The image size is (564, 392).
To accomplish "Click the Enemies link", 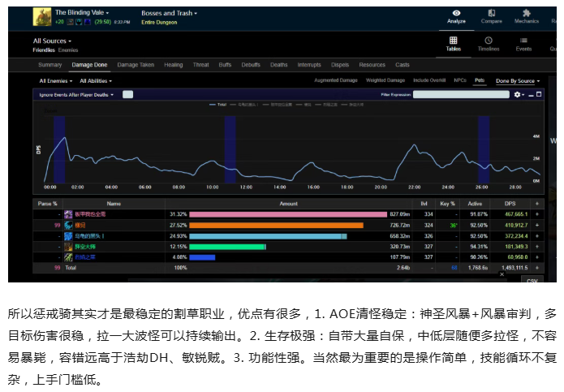I will pyautogui.click(x=68, y=50).
